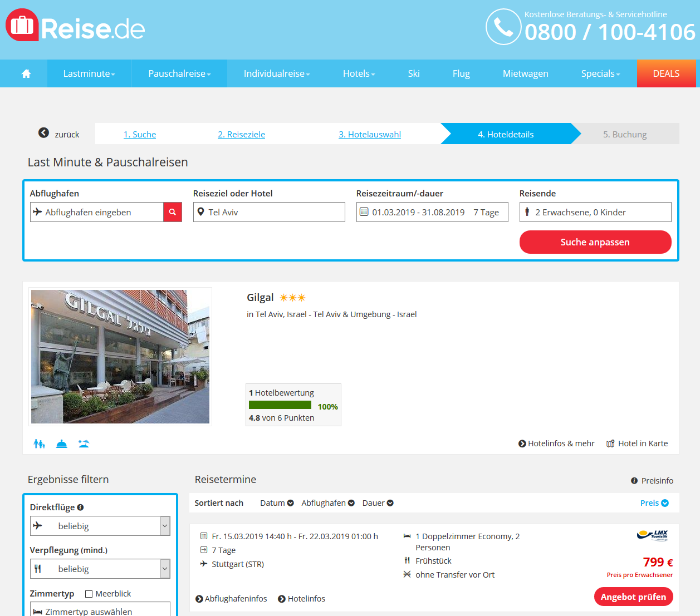This screenshot has width=700, height=616.
Task: Sort results by Preis
Action: (654, 503)
